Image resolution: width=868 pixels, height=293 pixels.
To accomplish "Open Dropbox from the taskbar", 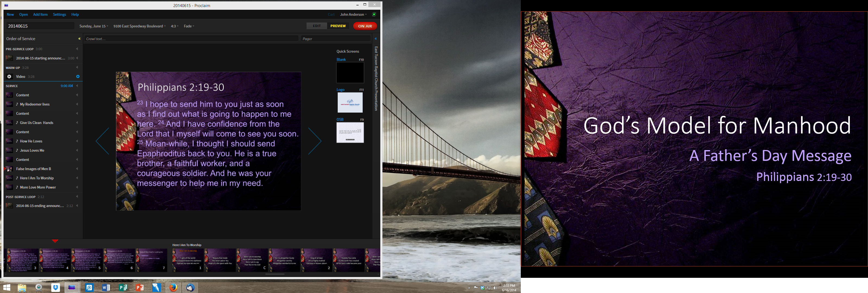I will (x=56, y=288).
